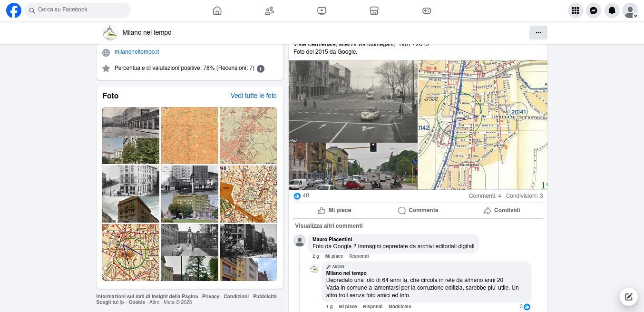
Task: Open the notifications bell
Action: [x=612, y=10]
